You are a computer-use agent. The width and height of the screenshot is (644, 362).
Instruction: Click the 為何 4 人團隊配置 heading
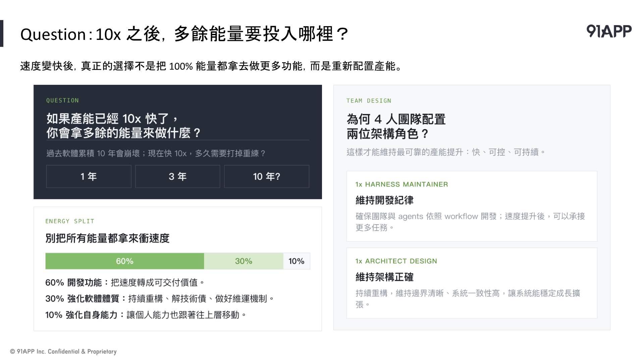396,126
